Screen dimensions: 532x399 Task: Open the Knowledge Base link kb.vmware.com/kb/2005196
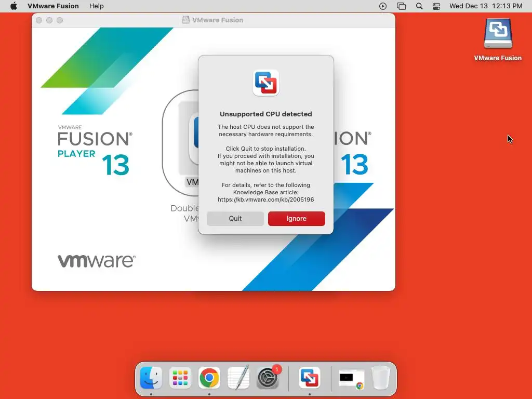click(x=265, y=199)
